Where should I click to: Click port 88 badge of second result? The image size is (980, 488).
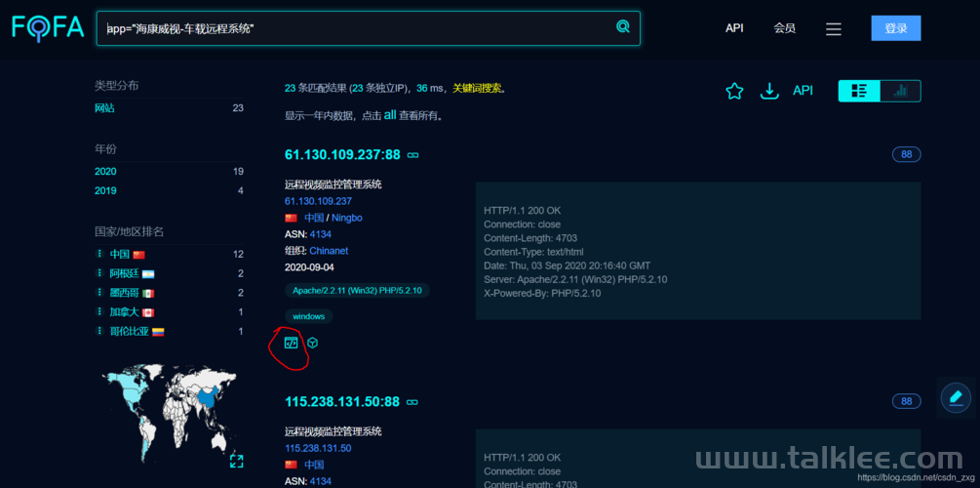[x=906, y=401]
